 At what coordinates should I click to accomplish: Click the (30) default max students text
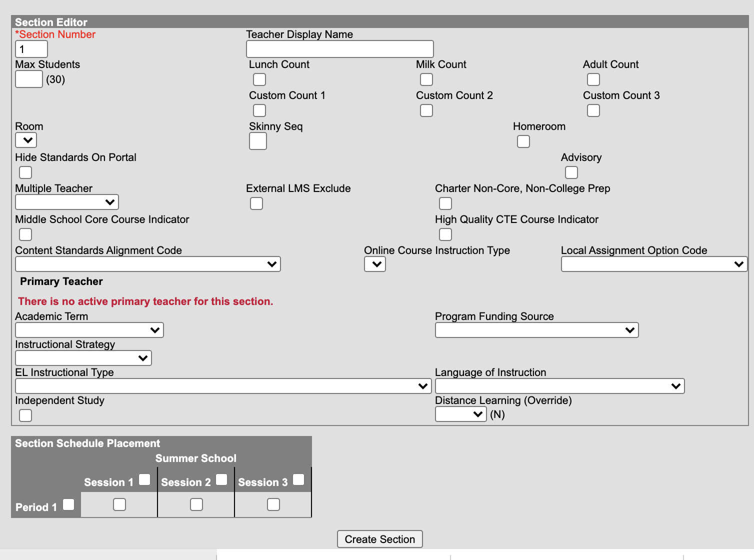(x=55, y=79)
